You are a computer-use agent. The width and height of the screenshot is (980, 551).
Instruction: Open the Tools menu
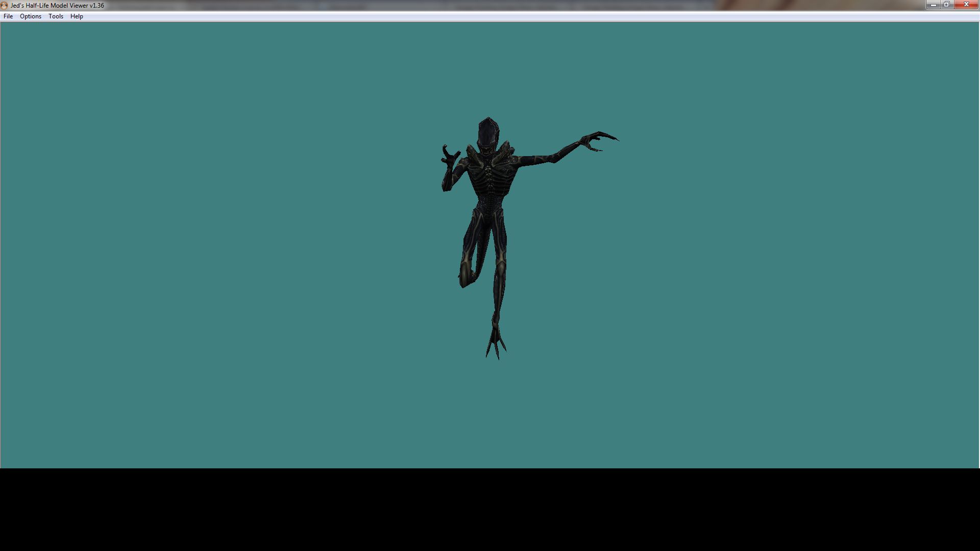56,16
